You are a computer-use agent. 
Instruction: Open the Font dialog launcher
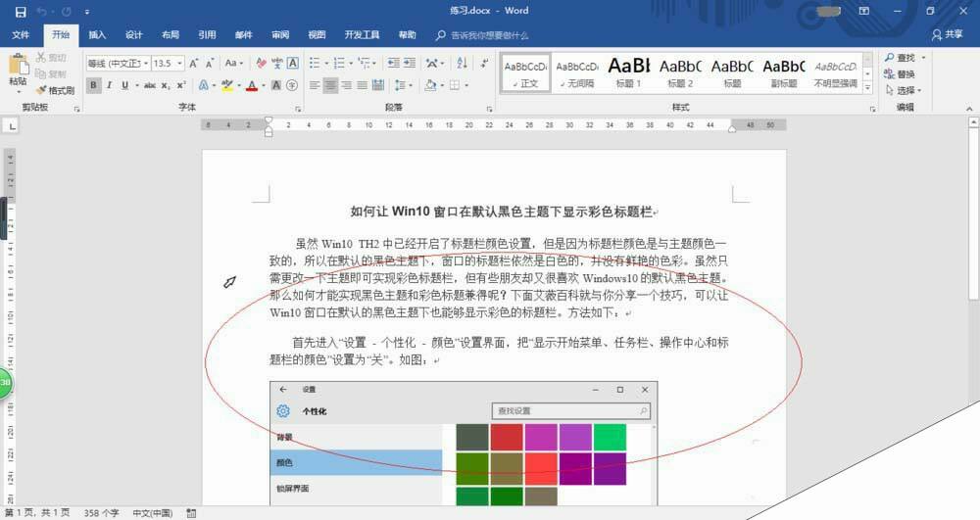pos(298,110)
